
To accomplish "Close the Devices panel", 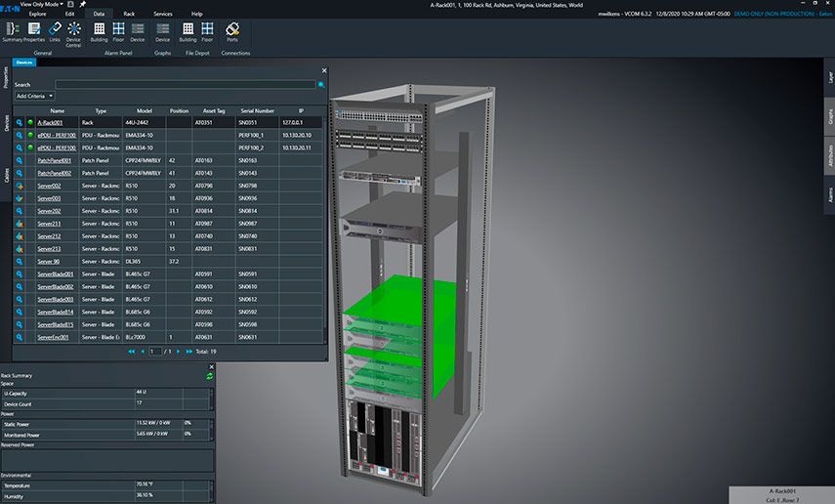I will 324,70.
